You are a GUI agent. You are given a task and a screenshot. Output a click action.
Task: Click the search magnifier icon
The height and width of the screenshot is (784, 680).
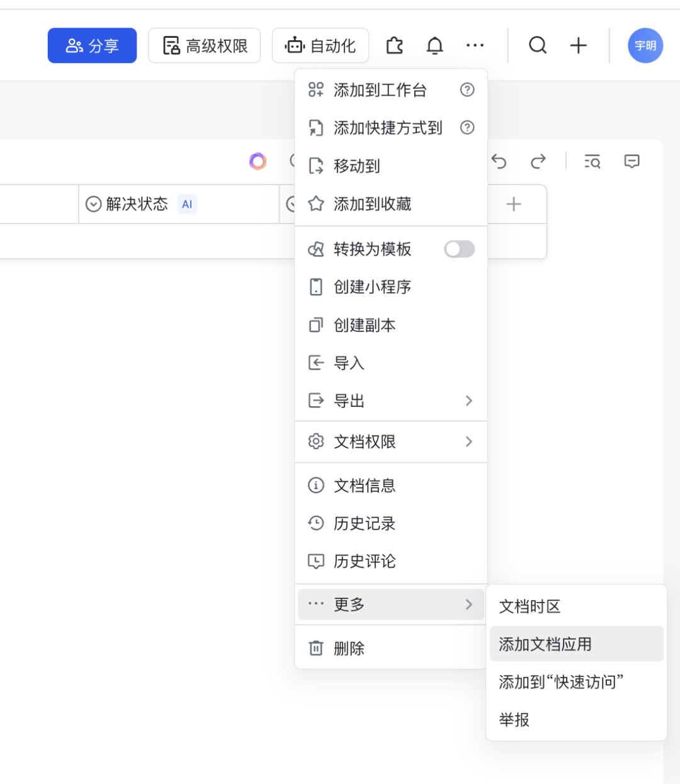[x=537, y=45]
